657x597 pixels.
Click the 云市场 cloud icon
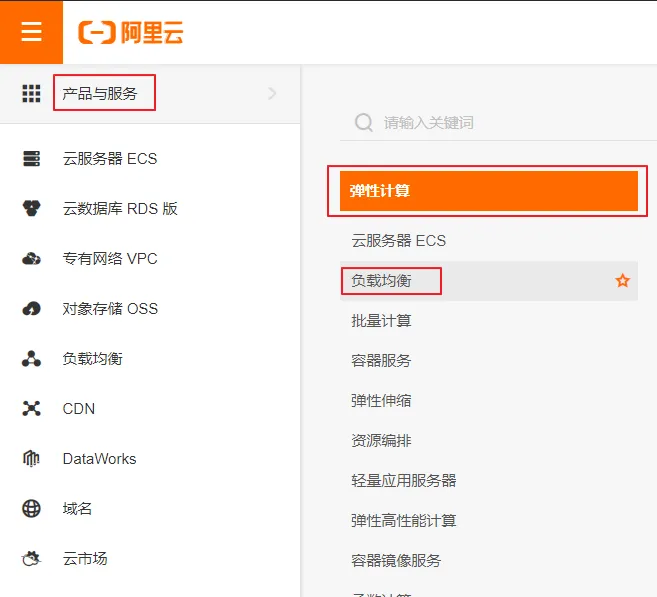point(31,558)
